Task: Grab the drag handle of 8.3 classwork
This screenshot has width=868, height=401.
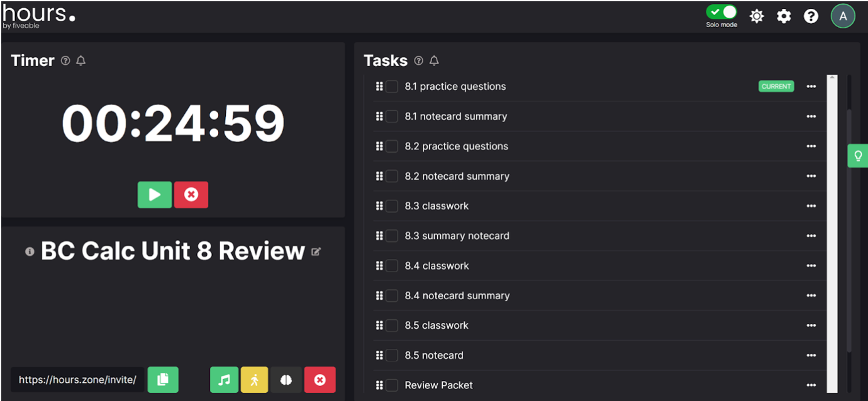Action: point(379,206)
